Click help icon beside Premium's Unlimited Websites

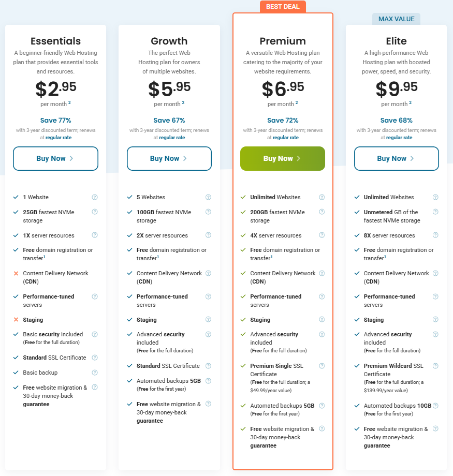point(322,197)
